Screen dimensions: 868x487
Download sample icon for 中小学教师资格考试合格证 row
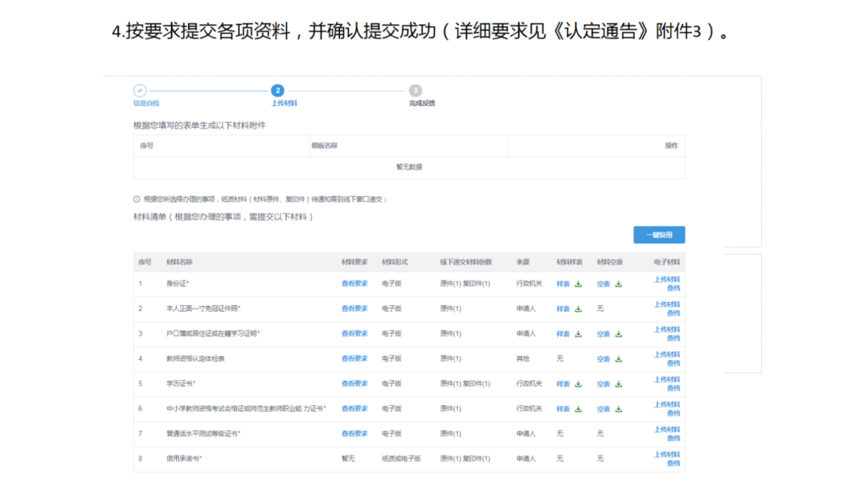point(578,409)
